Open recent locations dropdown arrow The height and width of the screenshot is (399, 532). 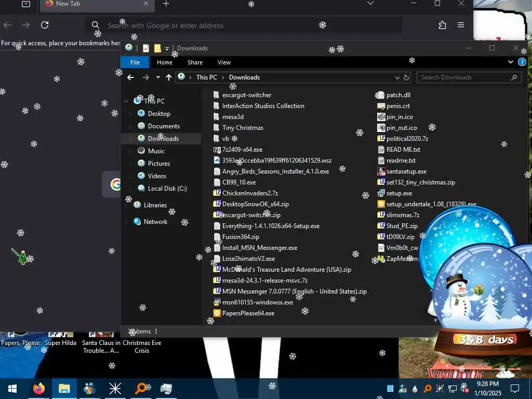coord(158,77)
